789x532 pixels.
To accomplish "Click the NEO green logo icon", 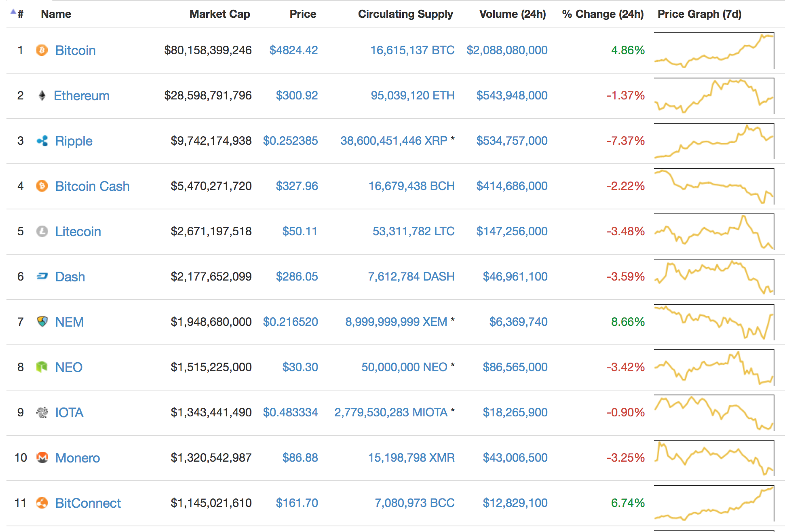I will (x=42, y=367).
